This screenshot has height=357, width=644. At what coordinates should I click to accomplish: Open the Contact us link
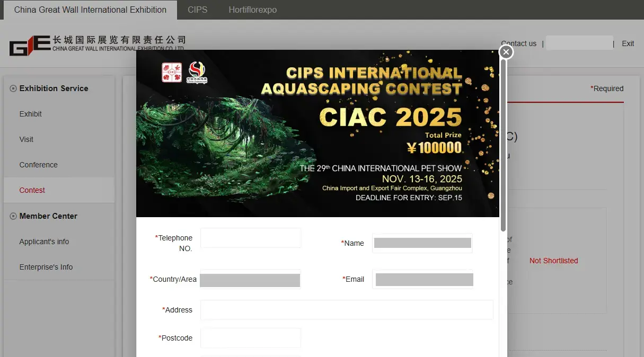tap(518, 43)
